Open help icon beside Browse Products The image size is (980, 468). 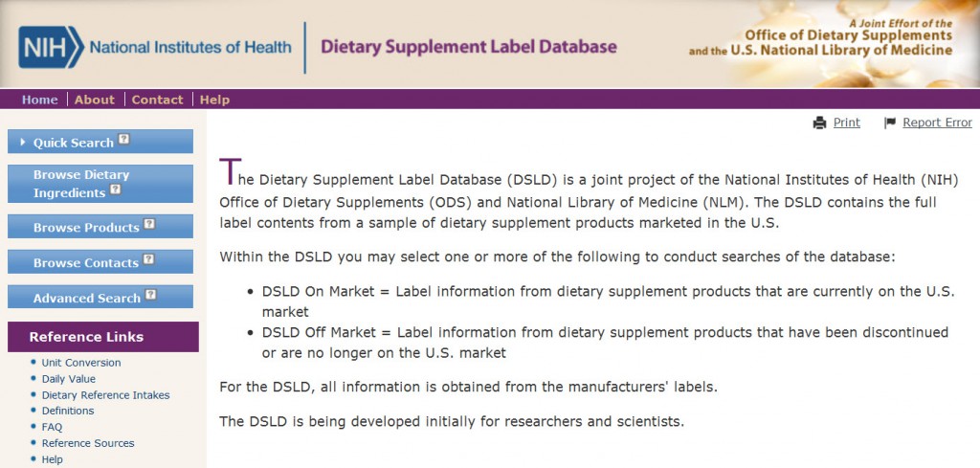[148, 224]
